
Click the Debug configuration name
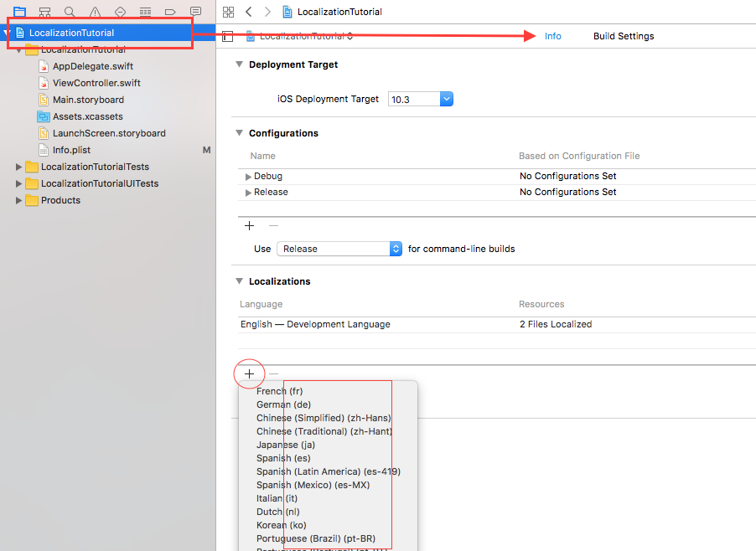pos(268,177)
